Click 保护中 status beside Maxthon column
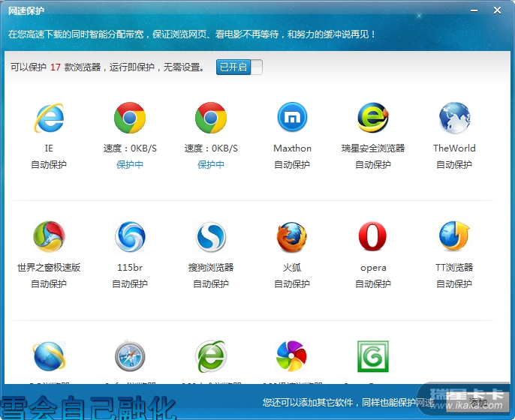Image resolution: width=515 pixels, height=420 pixels. point(211,165)
